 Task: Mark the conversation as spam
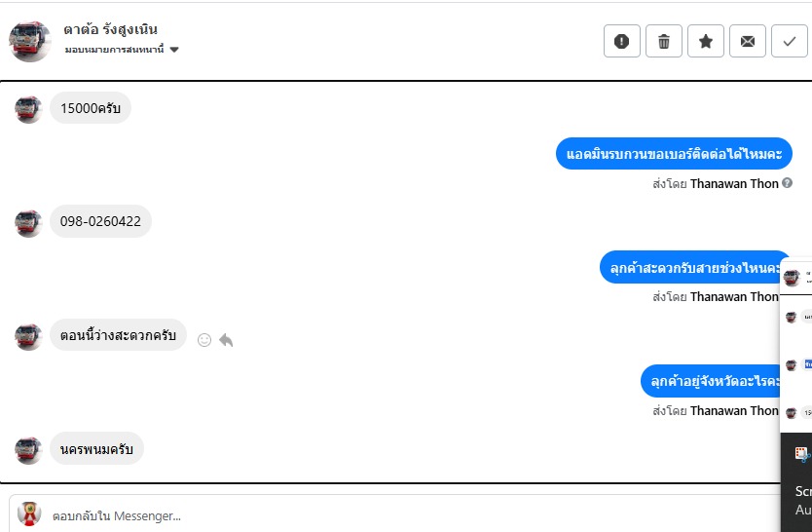tap(622, 41)
